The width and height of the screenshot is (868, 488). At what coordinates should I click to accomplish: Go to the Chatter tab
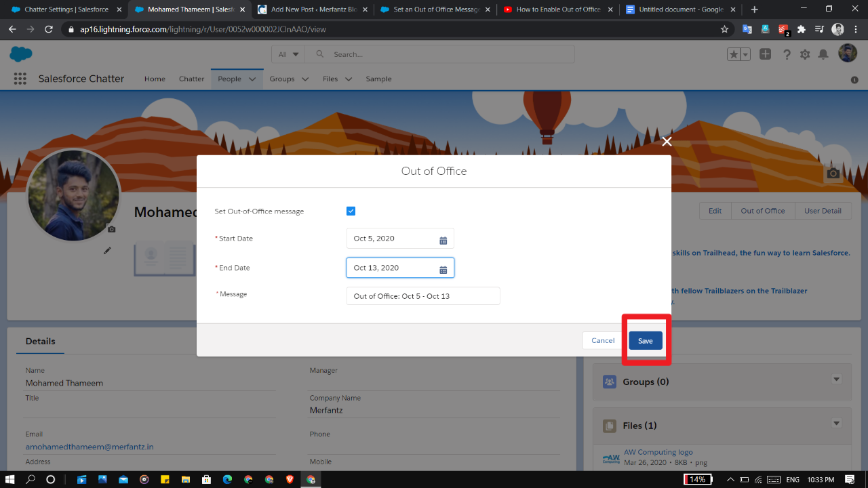[x=191, y=79]
